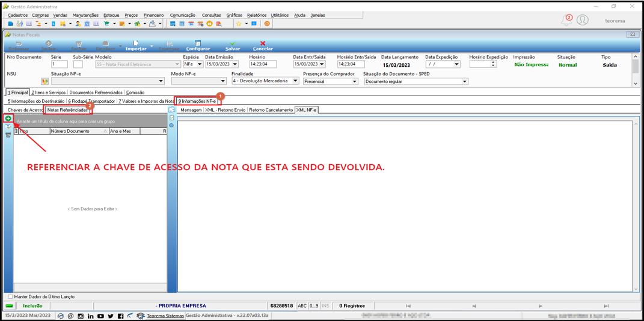The height and width of the screenshot is (321, 644).
Task: Open the Modo NF-e dropdown
Action: (x=224, y=81)
